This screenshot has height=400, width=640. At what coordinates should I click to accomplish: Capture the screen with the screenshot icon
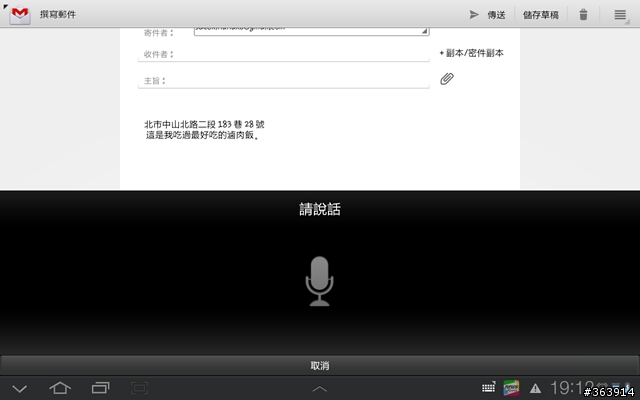click(x=140, y=388)
